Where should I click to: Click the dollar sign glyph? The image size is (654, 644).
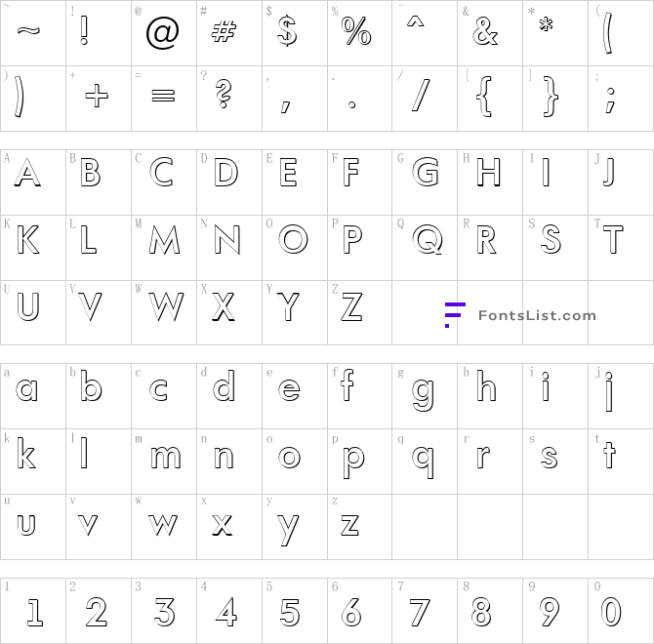click(287, 31)
